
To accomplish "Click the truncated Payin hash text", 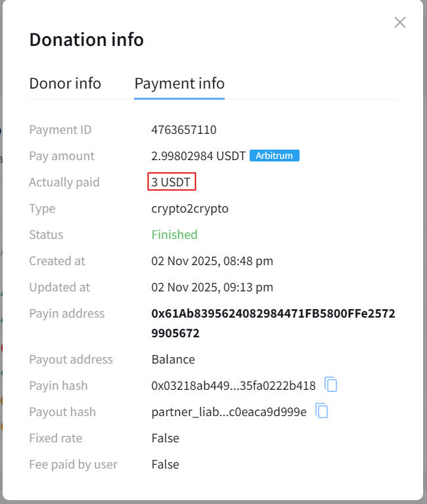I will point(233,385).
